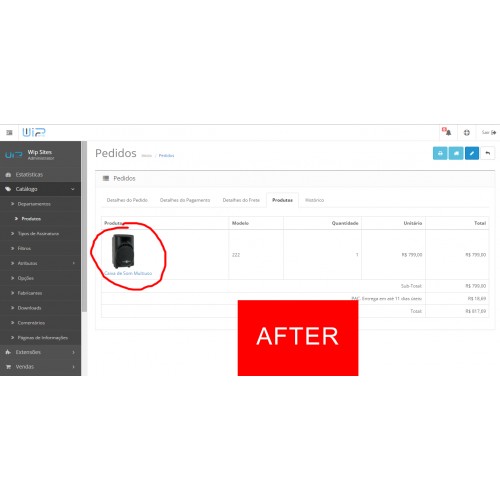Open the Caixa de Som Multiuso product link
500x500 pixels.
click(128, 273)
